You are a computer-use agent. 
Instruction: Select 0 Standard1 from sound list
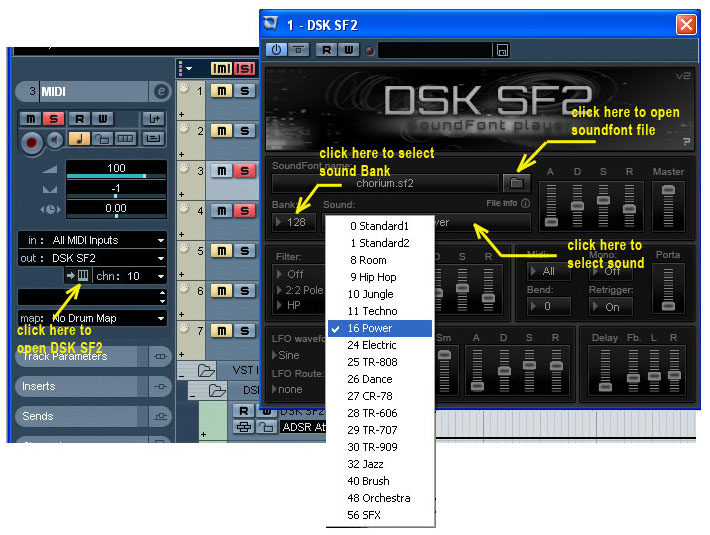click(379, 226)
